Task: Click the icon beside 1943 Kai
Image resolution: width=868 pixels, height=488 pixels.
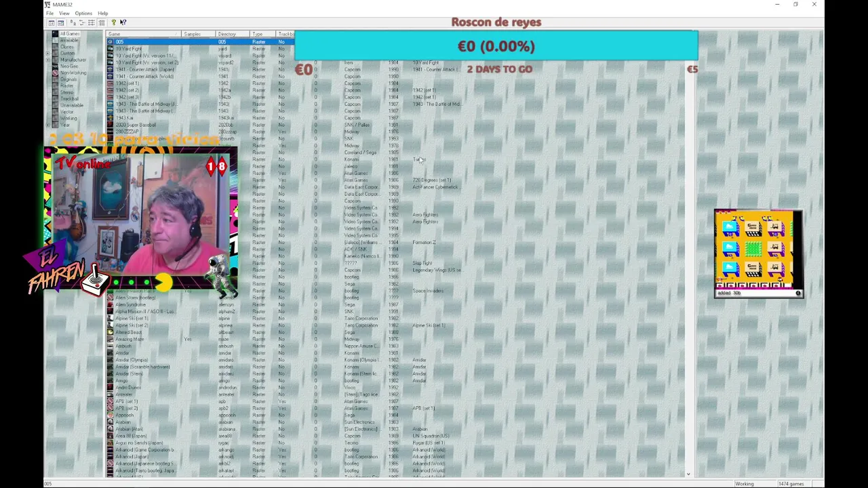Action: point(110,117)
